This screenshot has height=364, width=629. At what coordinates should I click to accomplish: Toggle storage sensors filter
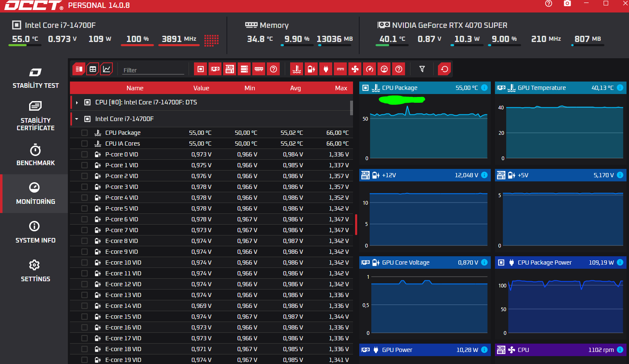tap(244, 69)
